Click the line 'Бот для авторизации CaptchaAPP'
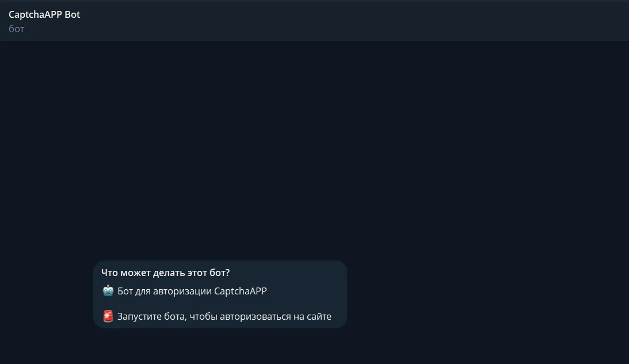 [192, 291]
